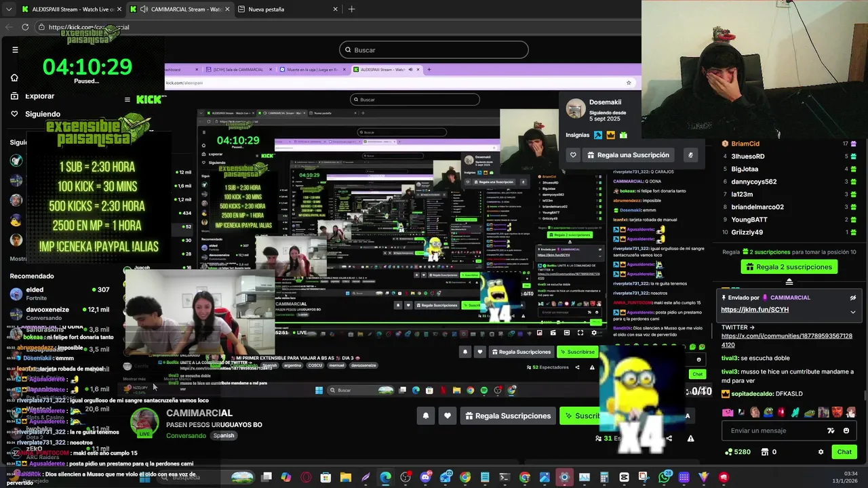Select briandelmarco02 in gift leaderboard
The image size is (868, 488).
click(757, 207)
